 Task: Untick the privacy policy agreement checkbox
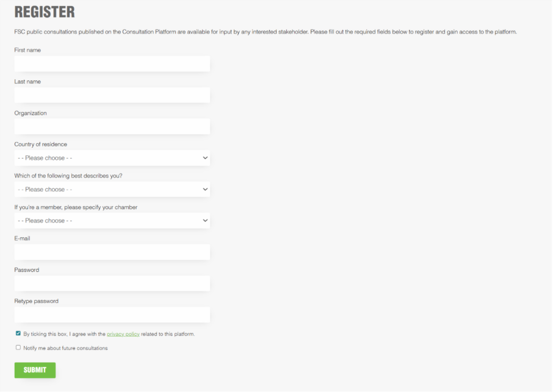point(18,333)
